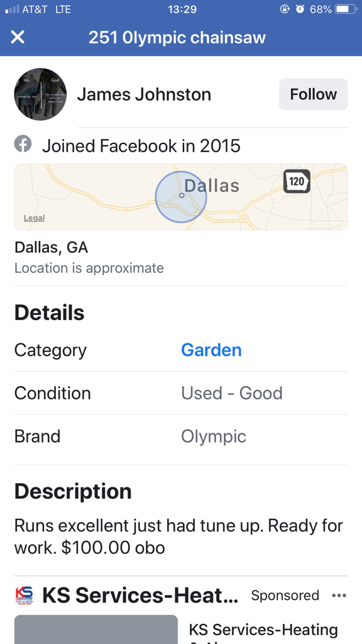Open James Johnston's profile picture
Image resolution: width=362 pixels, height=644 pixels.
tap(40, 94)
